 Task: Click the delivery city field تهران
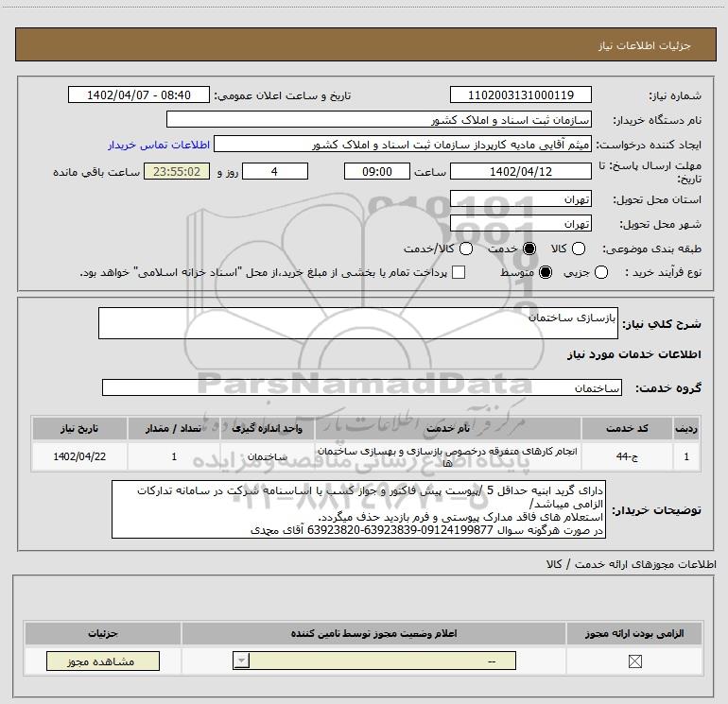pos(520,223)
